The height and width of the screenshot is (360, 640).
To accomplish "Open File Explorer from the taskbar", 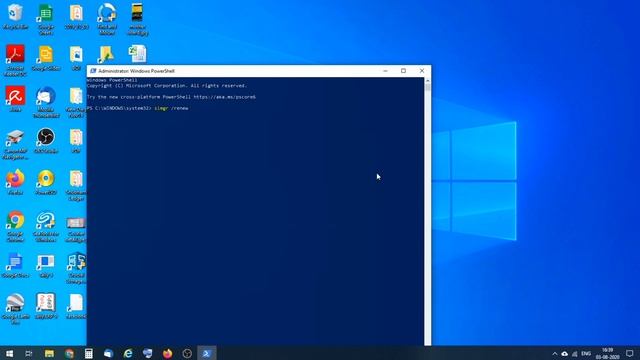I will pos(49,353).
